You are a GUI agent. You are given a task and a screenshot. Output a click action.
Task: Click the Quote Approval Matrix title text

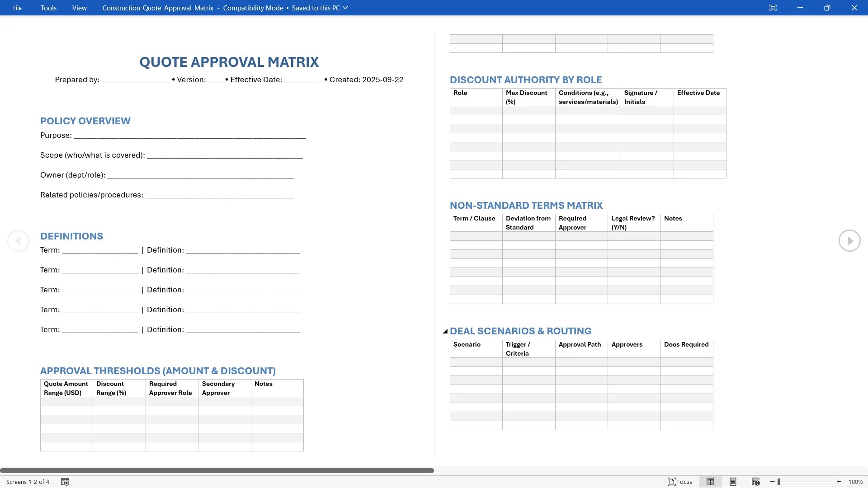[x=229, y=62]
